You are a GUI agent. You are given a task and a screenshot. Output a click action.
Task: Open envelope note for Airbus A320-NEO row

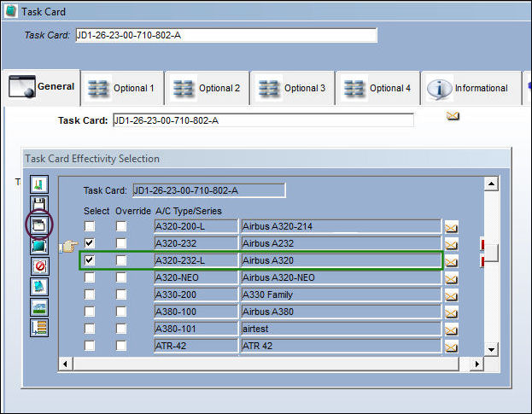pos(451,279)
